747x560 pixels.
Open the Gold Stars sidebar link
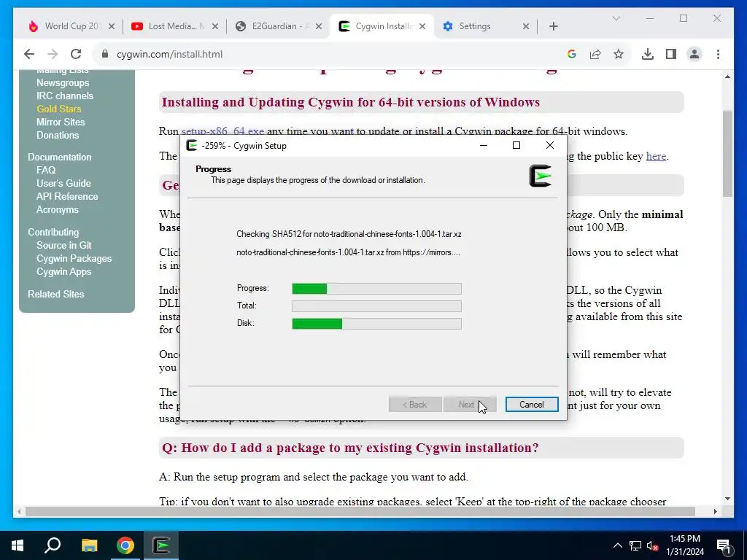[x=58, y=109]
